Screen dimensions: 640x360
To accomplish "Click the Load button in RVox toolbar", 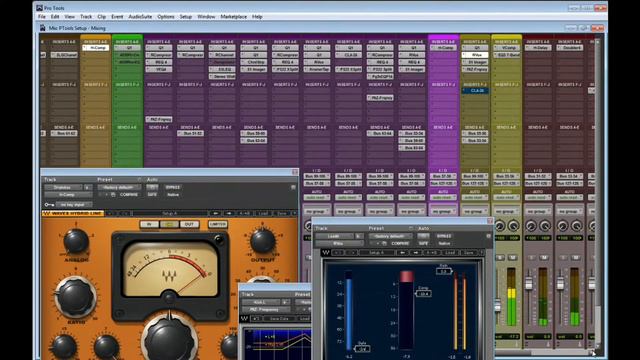I will click(450, 253).
